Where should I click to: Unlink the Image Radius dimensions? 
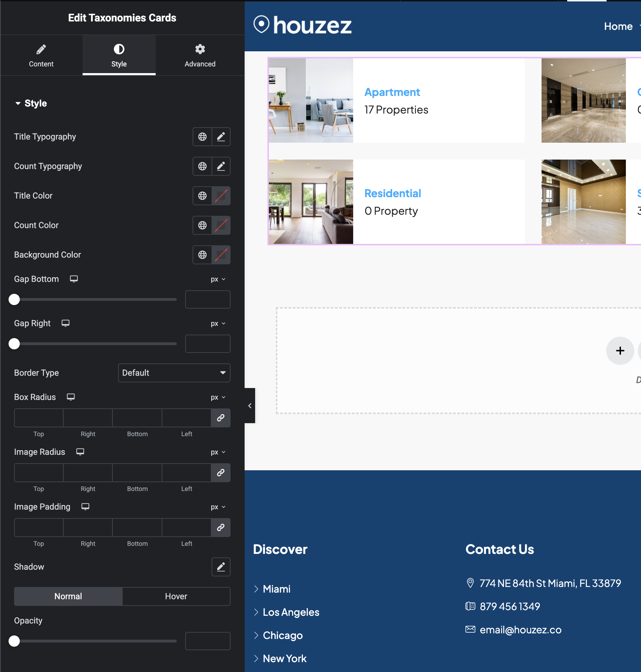[221, 473]
